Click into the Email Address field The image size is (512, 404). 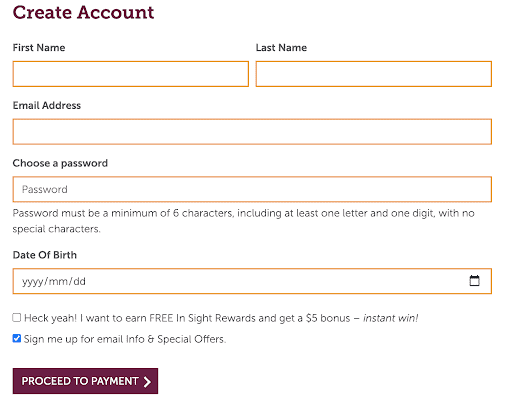pos(252,132)
